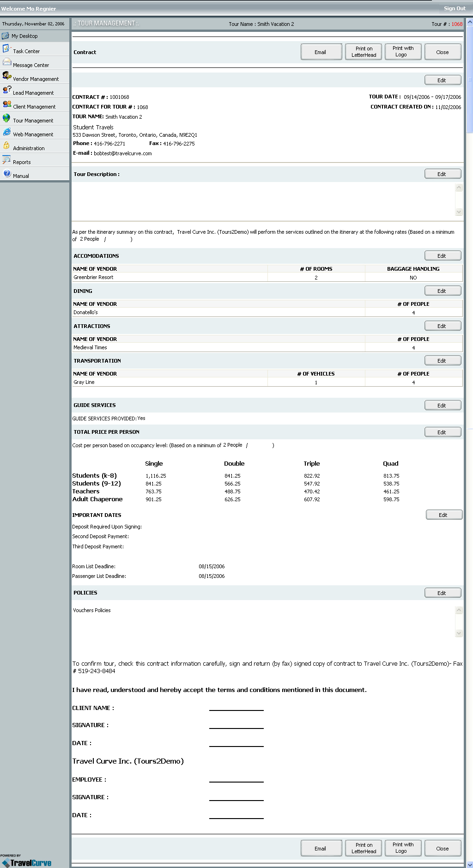Click the Manual help icon

coord(7,174)
